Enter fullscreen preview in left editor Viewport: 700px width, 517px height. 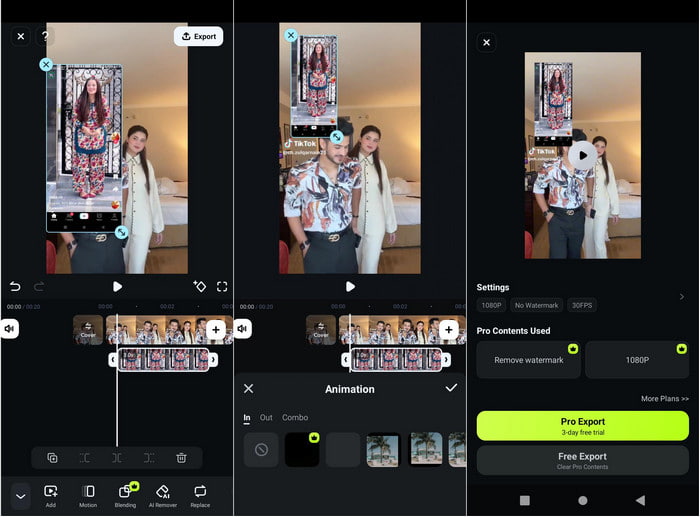pos(222,286)
